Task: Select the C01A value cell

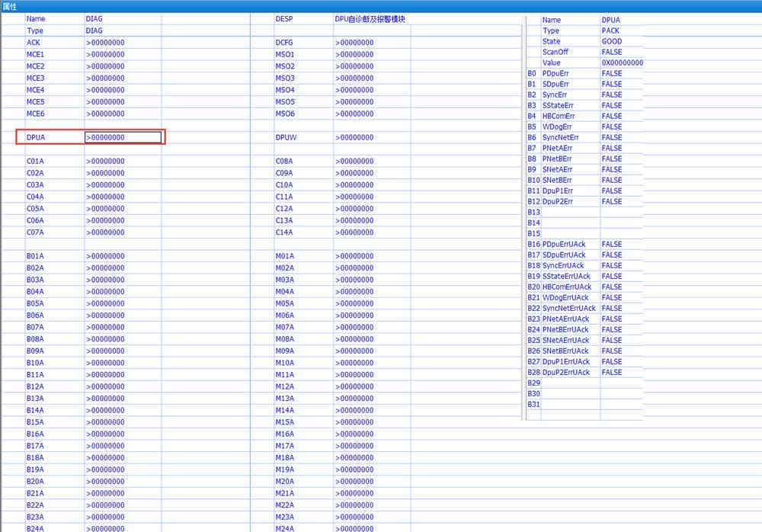Action: coord(123,161)
